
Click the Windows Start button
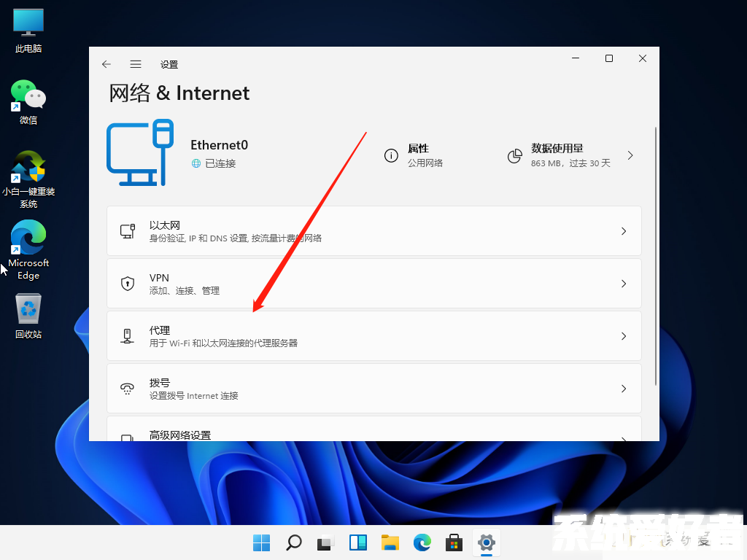coord(261,542)
